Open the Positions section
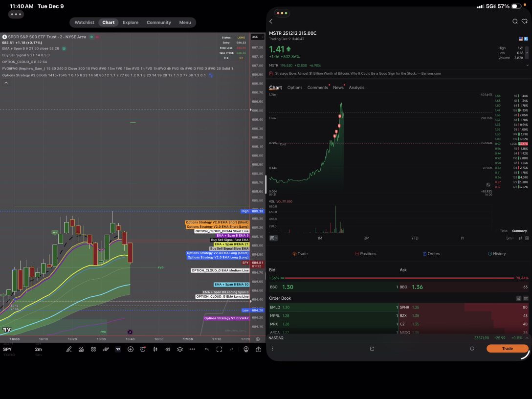Viewport: 532px width, 399px height. [365, 254]
